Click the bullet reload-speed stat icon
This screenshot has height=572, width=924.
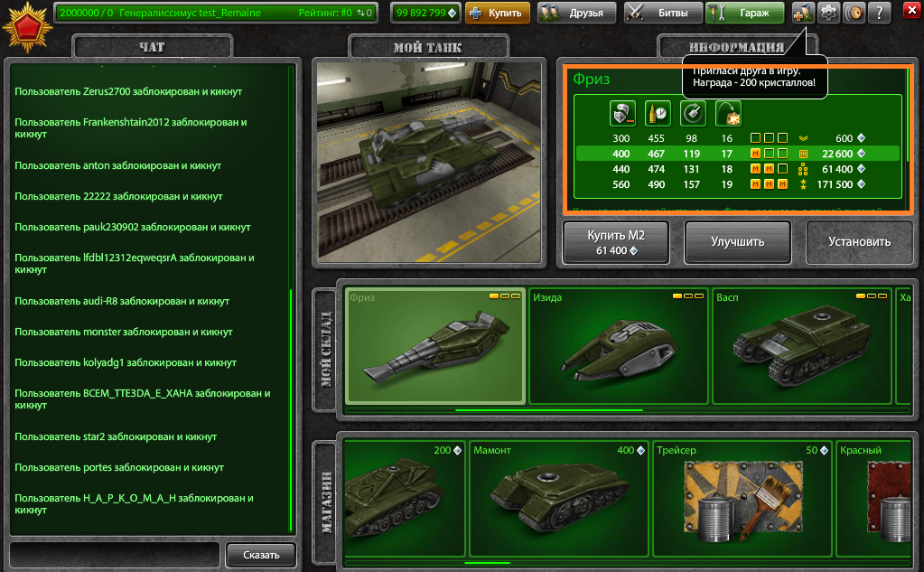[x=657, y=113]
